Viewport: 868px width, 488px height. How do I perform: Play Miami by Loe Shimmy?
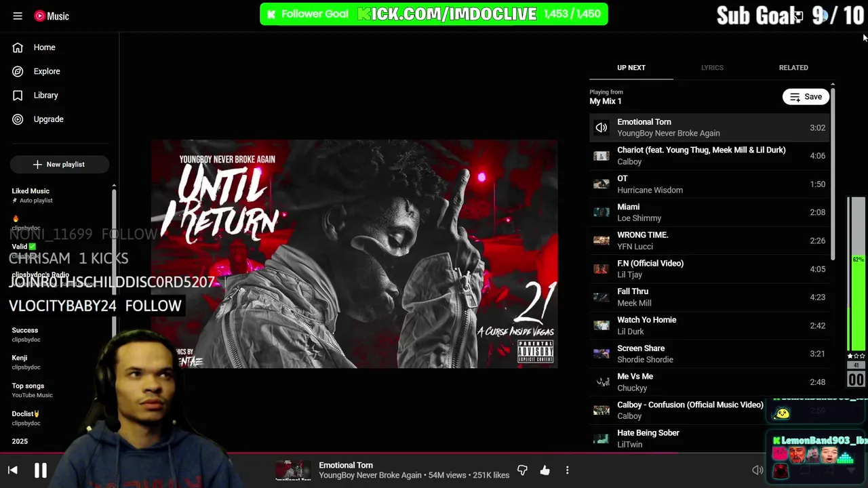click(709, 212)
